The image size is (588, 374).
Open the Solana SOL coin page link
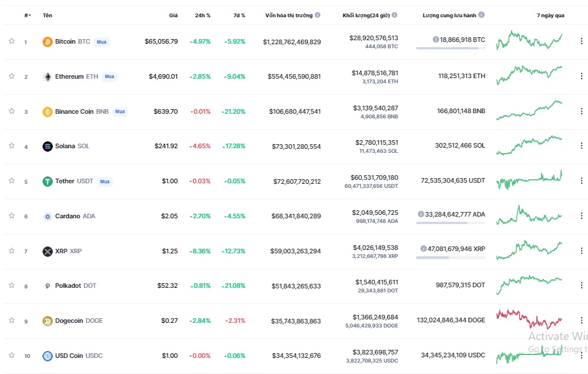(72, 146)
